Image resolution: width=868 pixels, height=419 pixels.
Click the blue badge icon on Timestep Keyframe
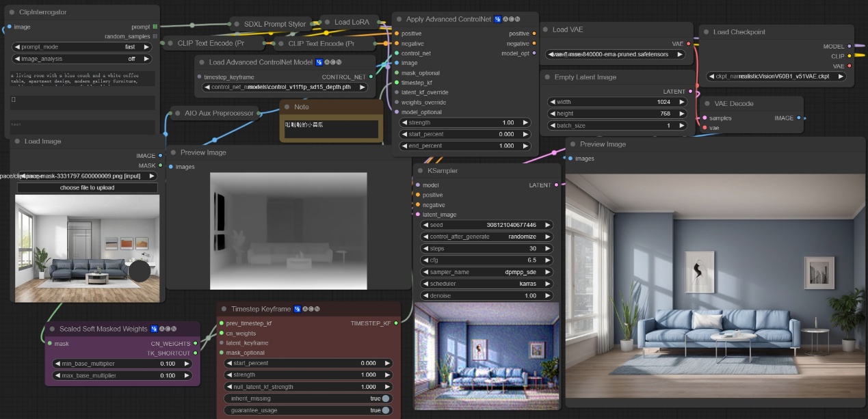pyautogui.click(x=298, y=309)
